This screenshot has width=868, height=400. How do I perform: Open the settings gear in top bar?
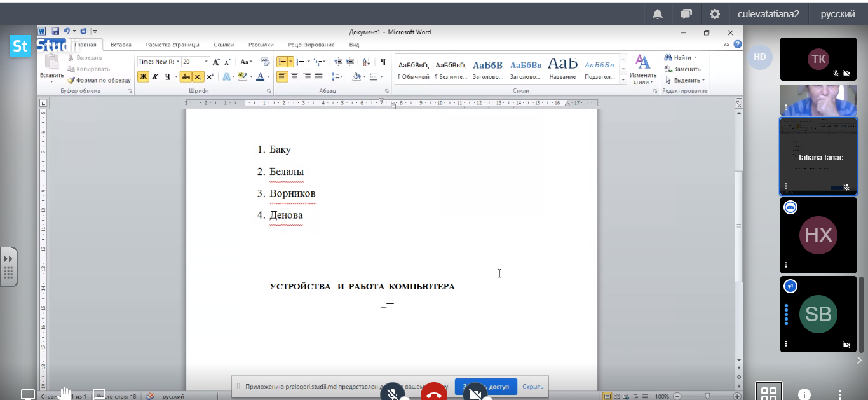click(x=715, y=14)
